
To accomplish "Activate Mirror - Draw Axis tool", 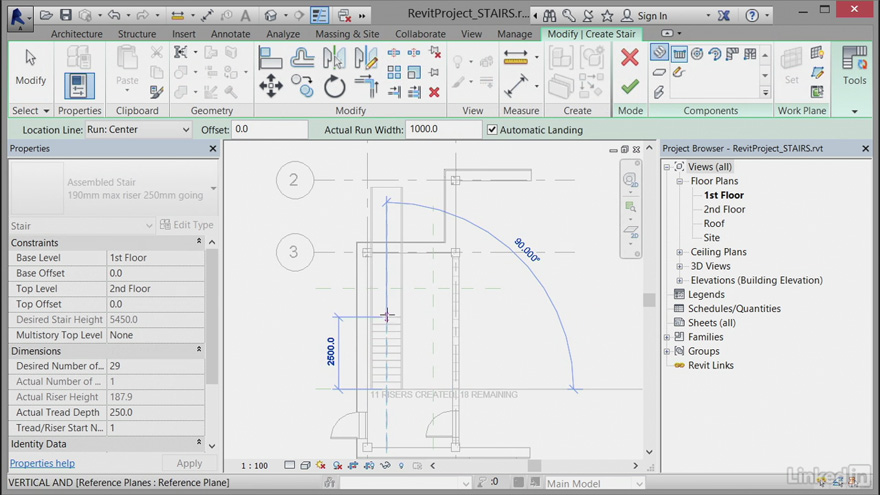I will 366,58.
